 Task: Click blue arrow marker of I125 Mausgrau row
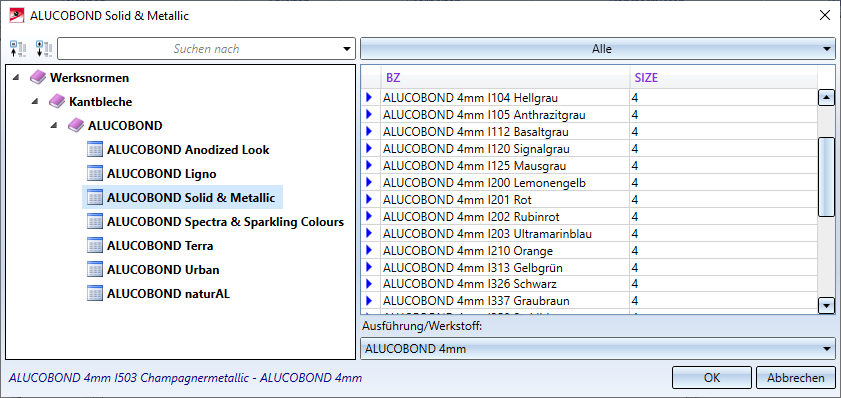pos(368,166)
